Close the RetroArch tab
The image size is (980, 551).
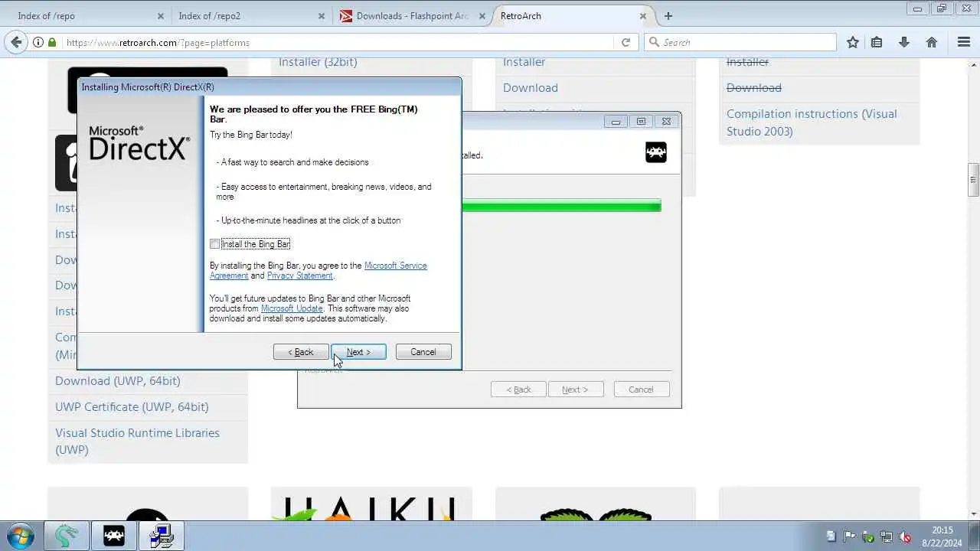[x=643, y=16]
